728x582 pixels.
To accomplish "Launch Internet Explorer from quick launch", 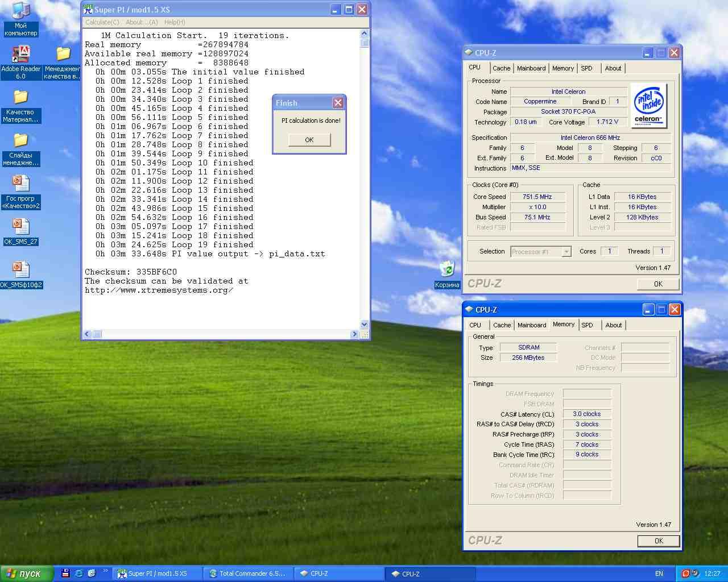I will [x=78, y=573].
